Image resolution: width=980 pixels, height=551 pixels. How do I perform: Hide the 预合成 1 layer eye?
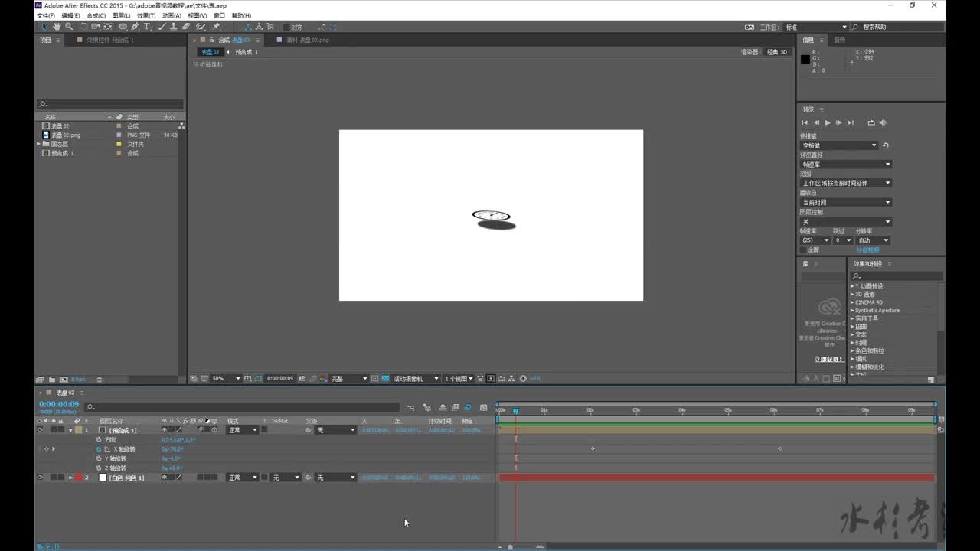click(x=40, y=430)
